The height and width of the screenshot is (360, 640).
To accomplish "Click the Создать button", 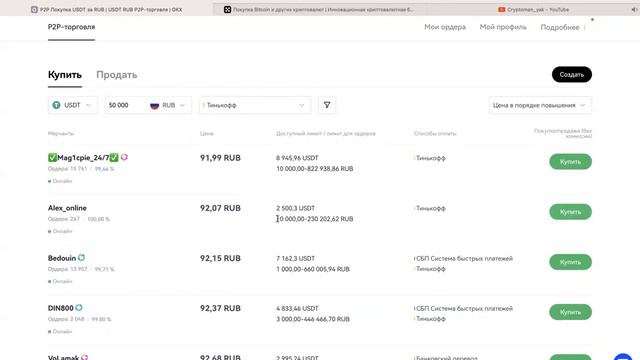I will (x=572, y=74).
